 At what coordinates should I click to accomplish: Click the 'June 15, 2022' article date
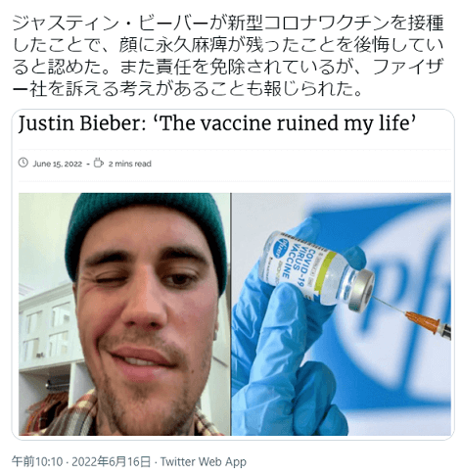coord(57,164)
